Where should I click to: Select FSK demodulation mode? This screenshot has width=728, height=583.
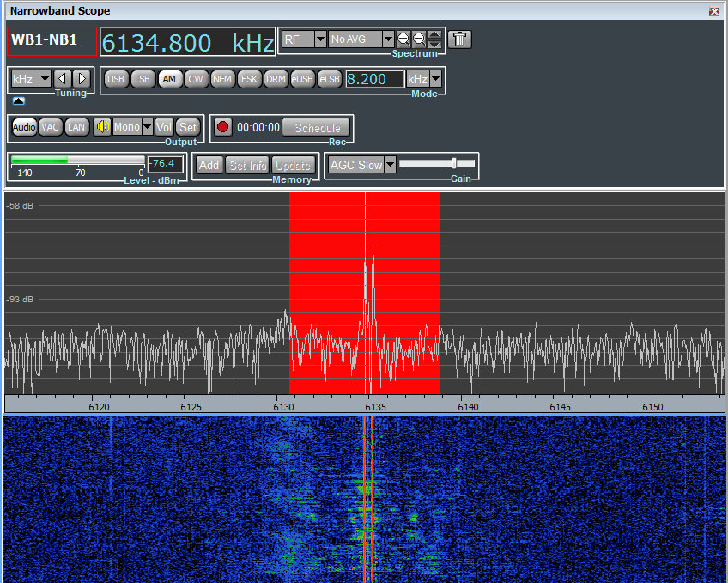click(249, 79)
